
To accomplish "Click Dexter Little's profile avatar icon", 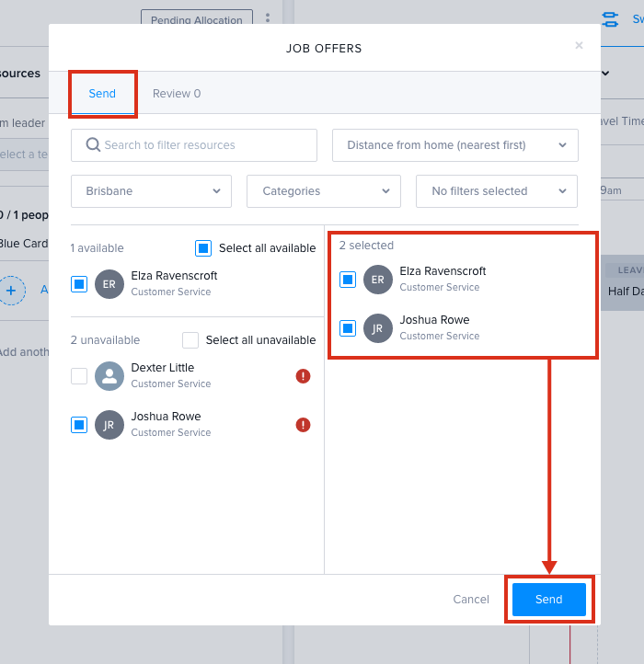I will [x=109, y=376].
